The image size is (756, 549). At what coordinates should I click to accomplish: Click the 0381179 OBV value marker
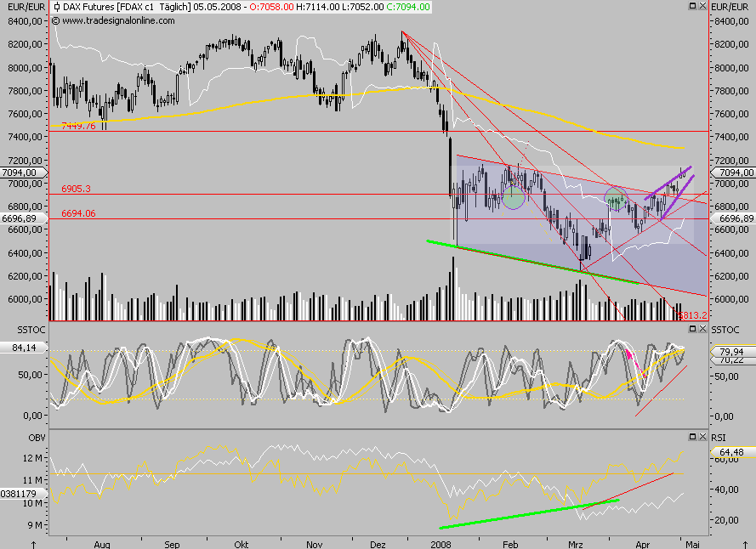24,494
